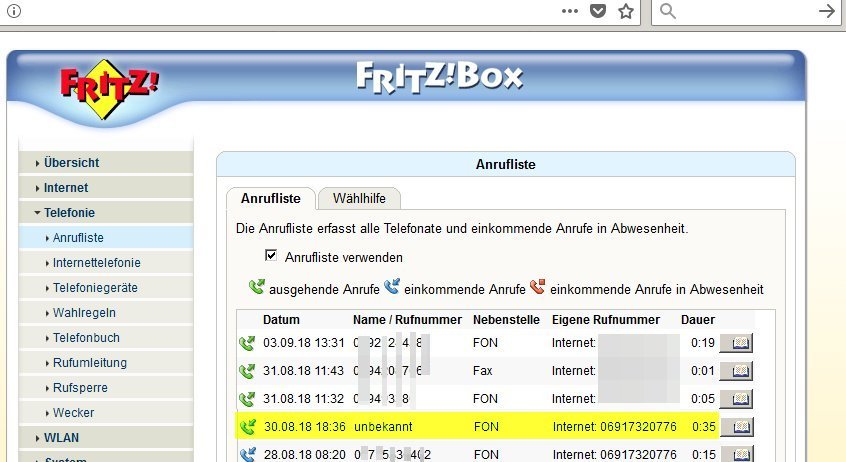Expand the Internet menu entry

(106, 188)
